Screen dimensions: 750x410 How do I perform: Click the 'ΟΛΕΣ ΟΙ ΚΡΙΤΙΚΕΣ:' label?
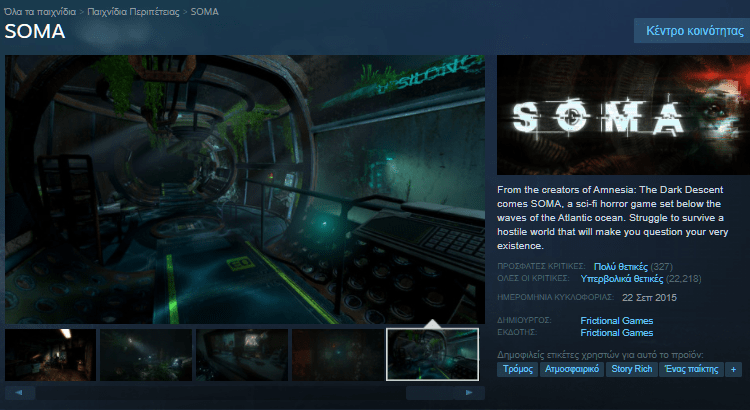pyautogui.click(x=533, y=278)
